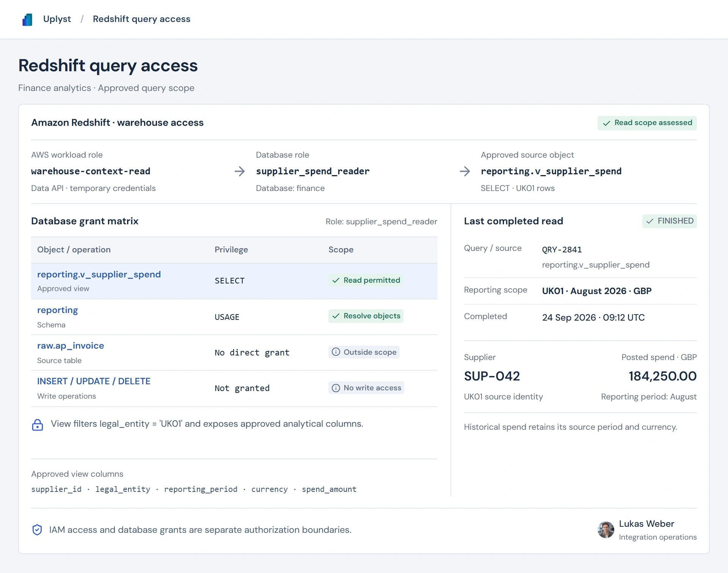Click the Read permitted checkmark icon
This screenshot has width=728, height=573.
(x=336, y=280)
